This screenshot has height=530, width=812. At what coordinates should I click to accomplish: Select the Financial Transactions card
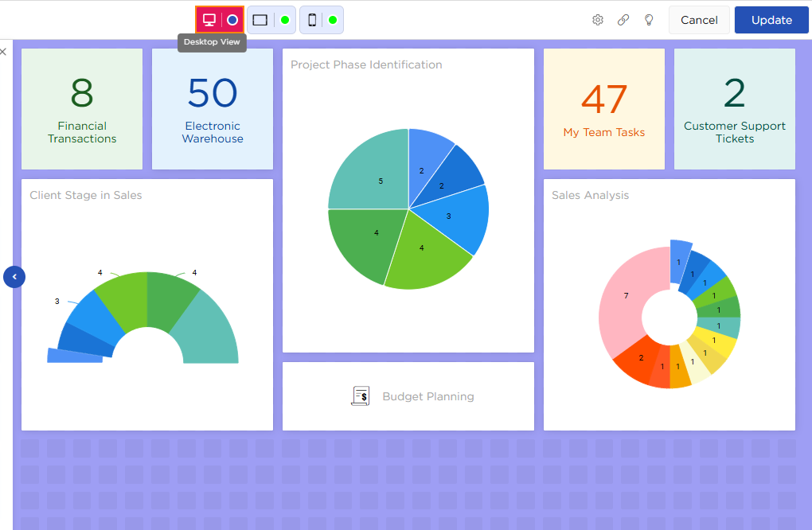pos(82,109)
